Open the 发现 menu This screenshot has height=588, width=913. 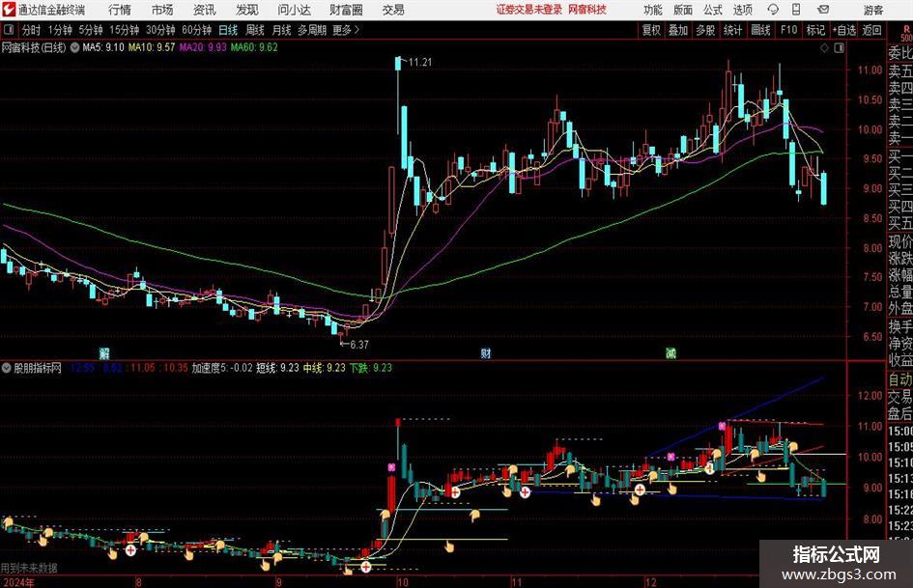247,10
